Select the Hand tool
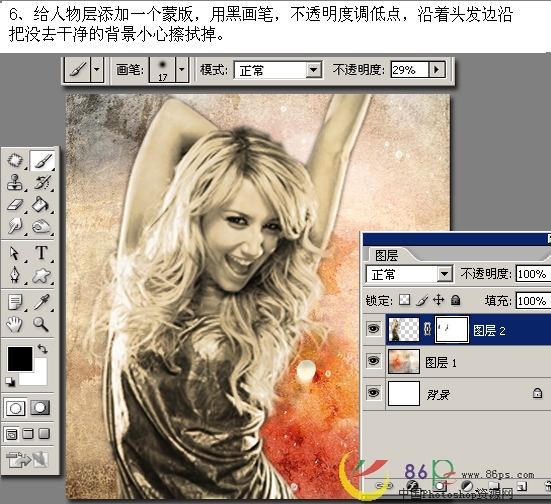551x504 pixels. [15, 324]
